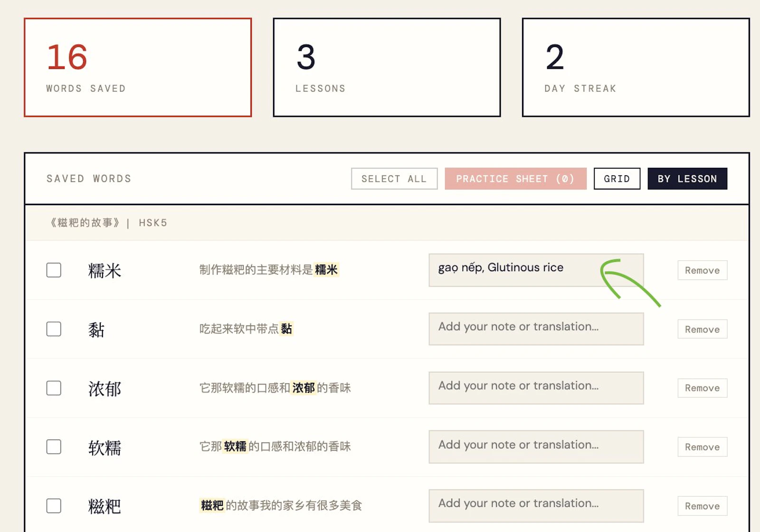Screen dimensions: 760x532
Task: Remove the entry for 浓郁
Action: tap(702, 388)
